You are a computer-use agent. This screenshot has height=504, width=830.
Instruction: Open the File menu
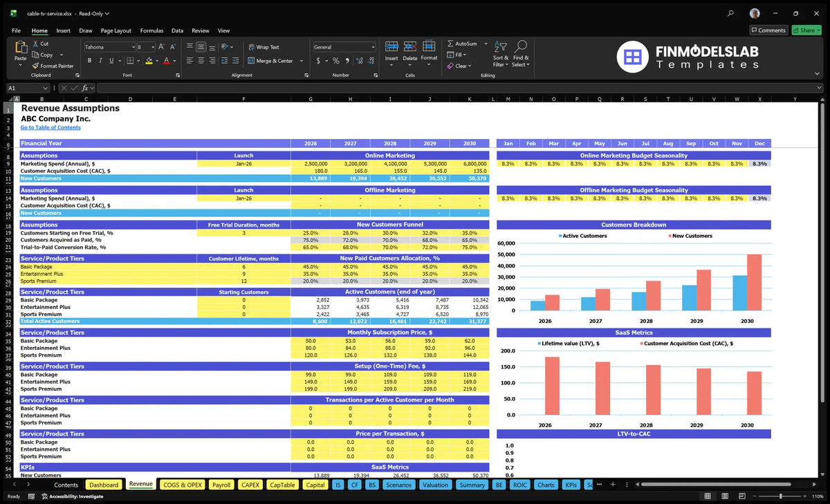[x=16, y=30]
